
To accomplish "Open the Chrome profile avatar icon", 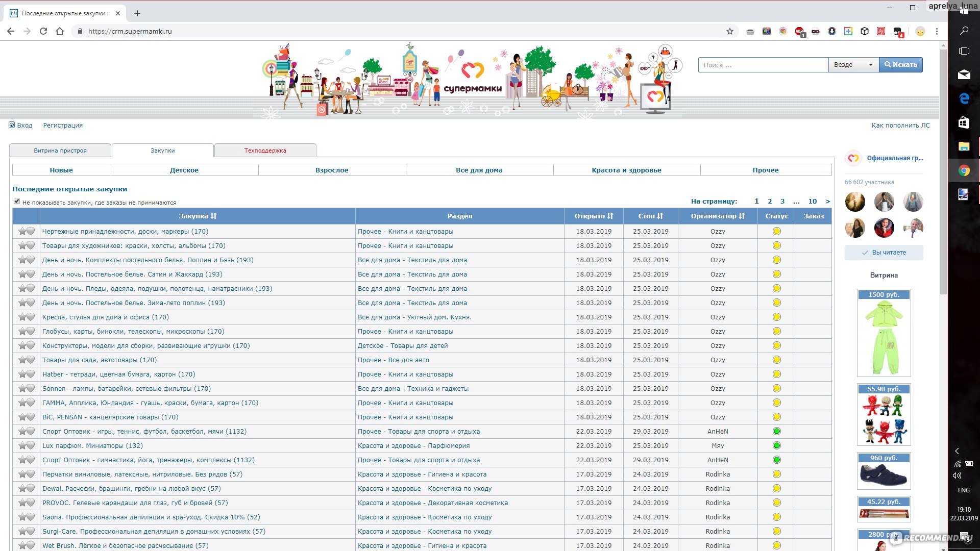I will (x=920, y=31).
